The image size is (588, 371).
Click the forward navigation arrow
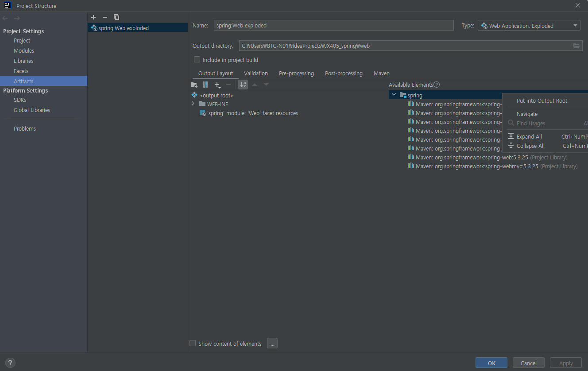[x=17, y=18]
